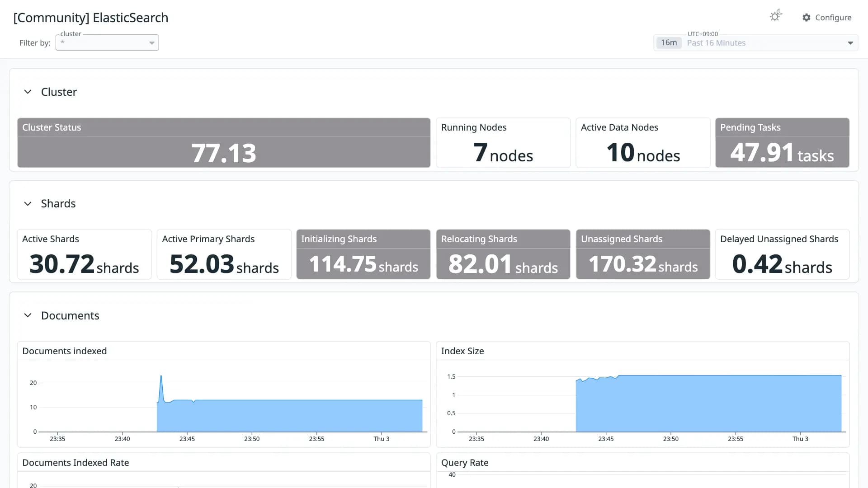Click the Thu 3 tick on Index Size graph

(800, 439)
